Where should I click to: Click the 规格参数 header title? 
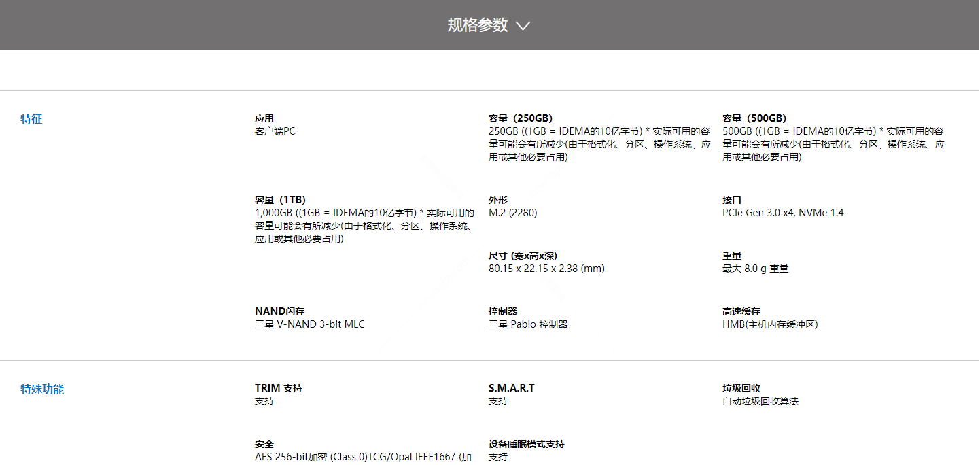pyautogui.click(x=478, y=25)
